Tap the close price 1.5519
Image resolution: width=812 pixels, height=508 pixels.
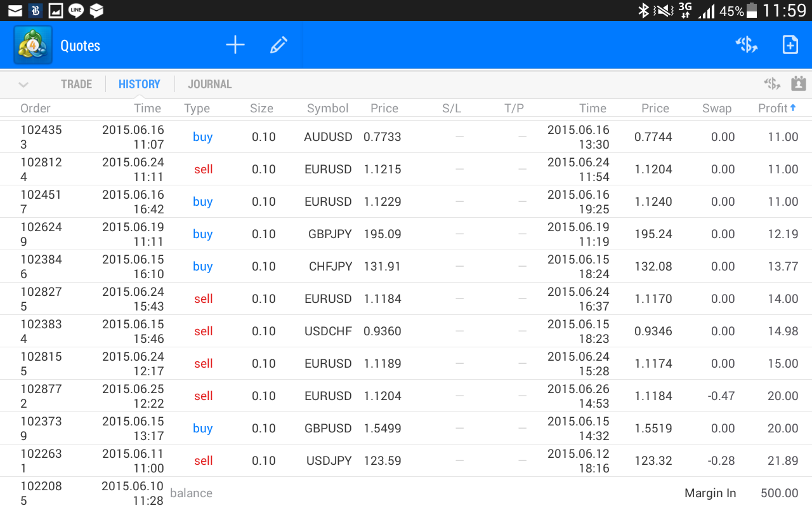tap(653, 428)
